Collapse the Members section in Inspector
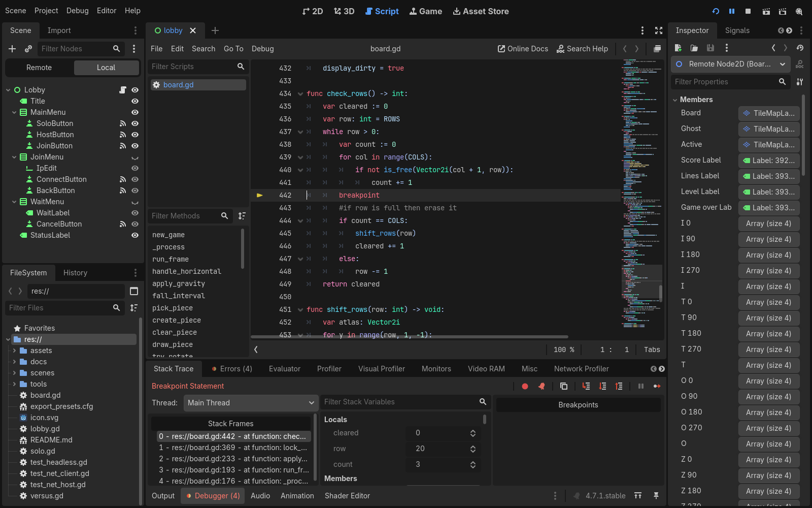This screenshot has width=812, height=508. (x=675, y=100)
